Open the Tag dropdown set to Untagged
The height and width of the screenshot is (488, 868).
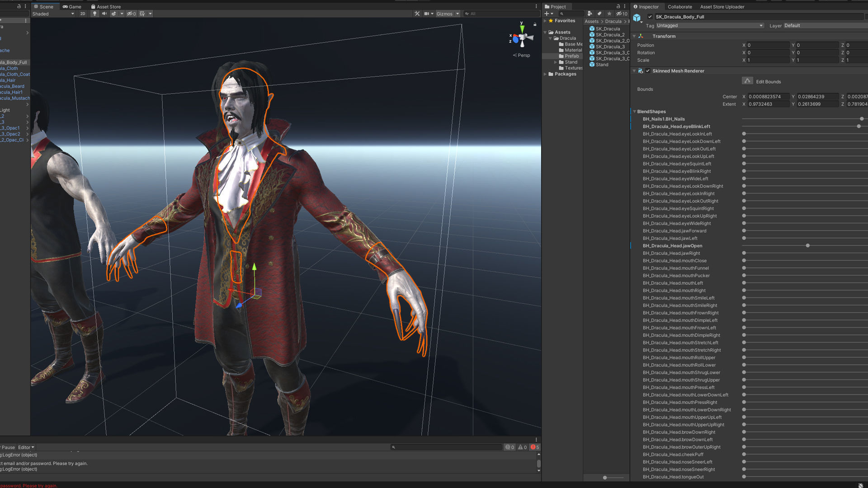tap(709, 25)
